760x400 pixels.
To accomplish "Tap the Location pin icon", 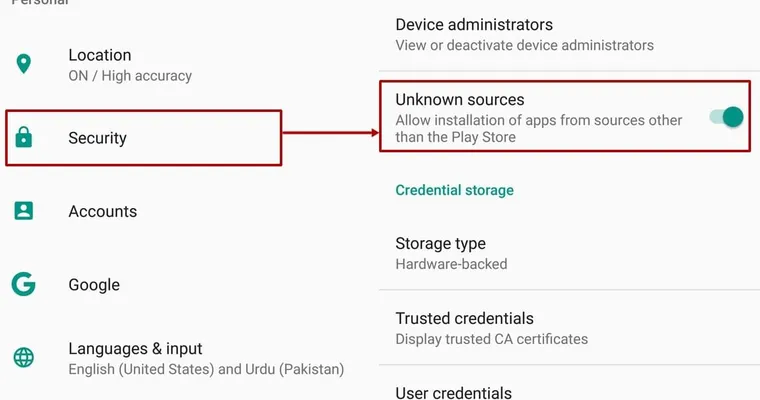I will click(23, 64).
